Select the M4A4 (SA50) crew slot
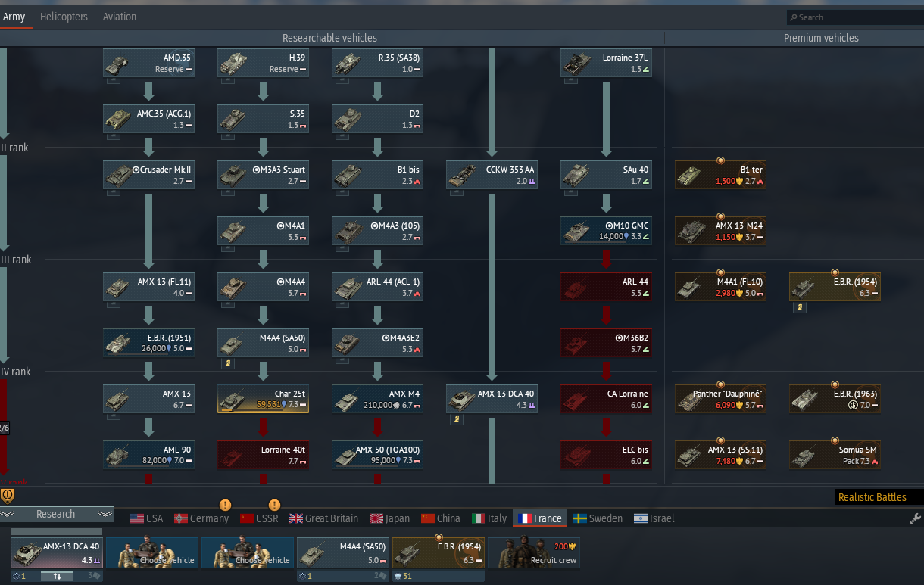924x585 pixels. click(x=343, y=552)
